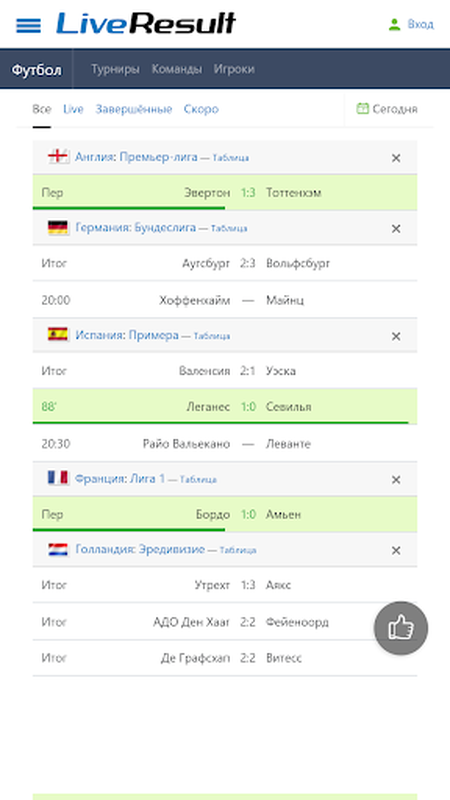Collapse the Германия: Бундеслига section
Viewport: 450px width, 800px height.
[395, 229]
